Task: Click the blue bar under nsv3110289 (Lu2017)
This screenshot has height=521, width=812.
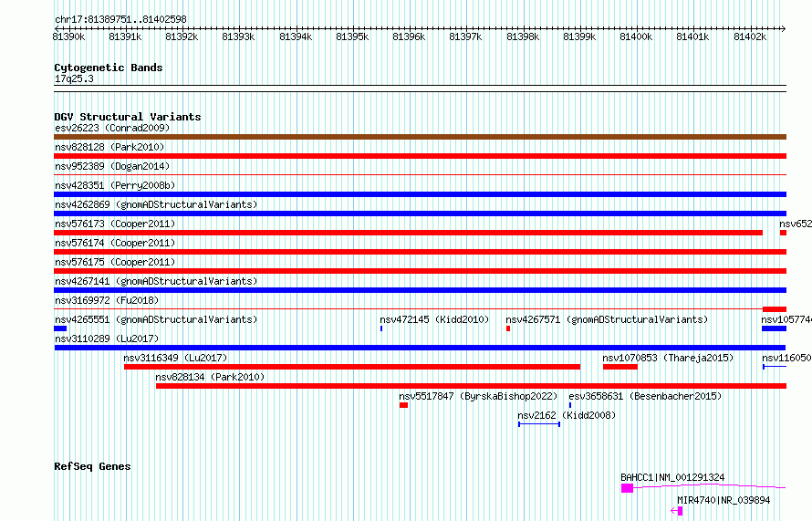Action: pyautogui.click(x=420, y=348)
